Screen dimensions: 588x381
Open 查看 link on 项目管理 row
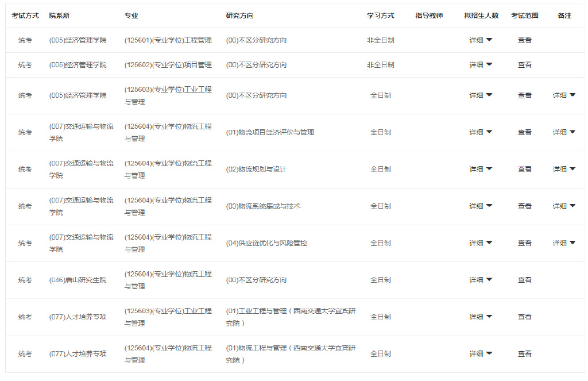coord(524,64)
